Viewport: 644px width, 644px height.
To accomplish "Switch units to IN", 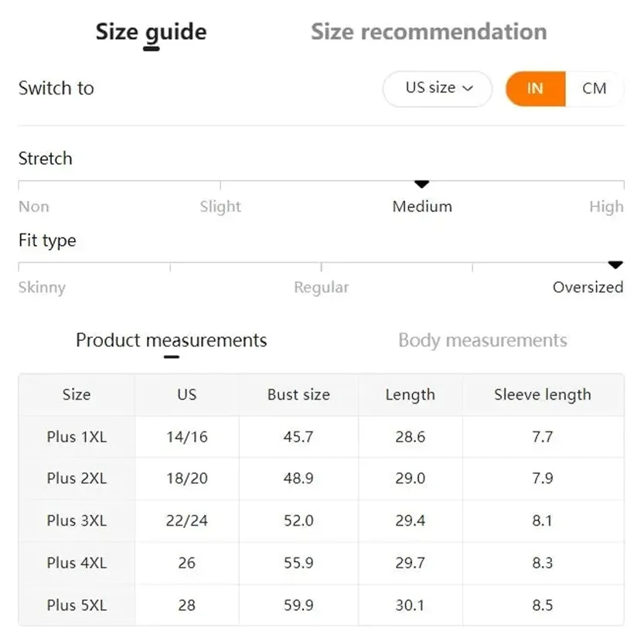I will click(536, 88).
